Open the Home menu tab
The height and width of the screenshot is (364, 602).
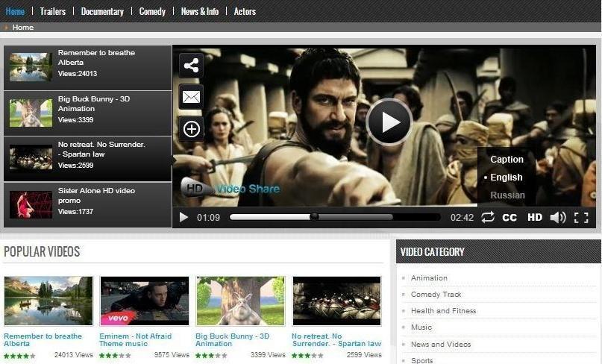pyautogui.click(x=15, y=11)
